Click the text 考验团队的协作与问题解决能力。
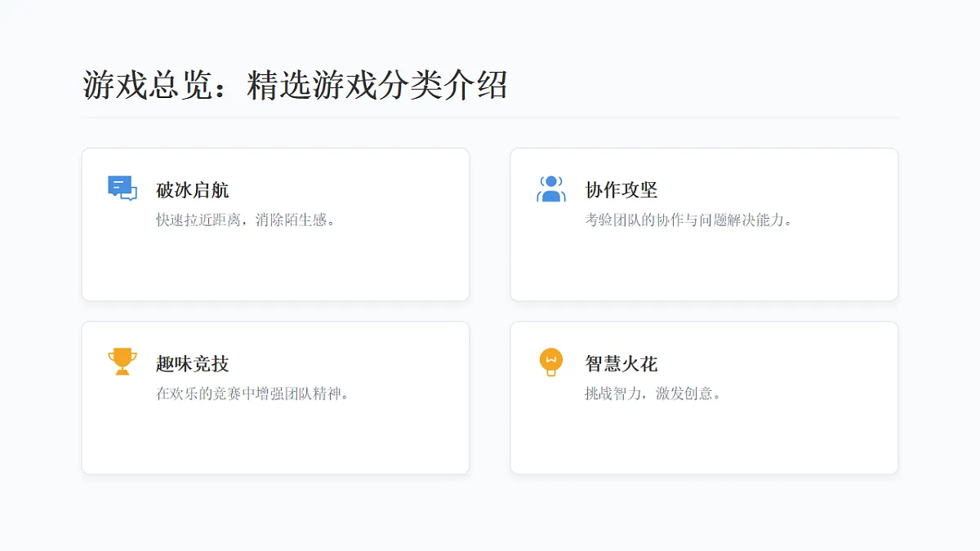 [689, 220]
